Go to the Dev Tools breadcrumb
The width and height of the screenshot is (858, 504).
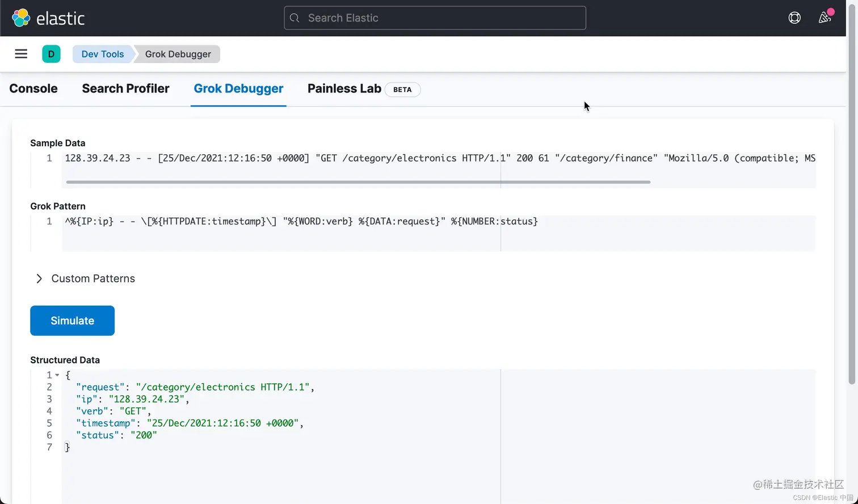[x=103, y=54]
